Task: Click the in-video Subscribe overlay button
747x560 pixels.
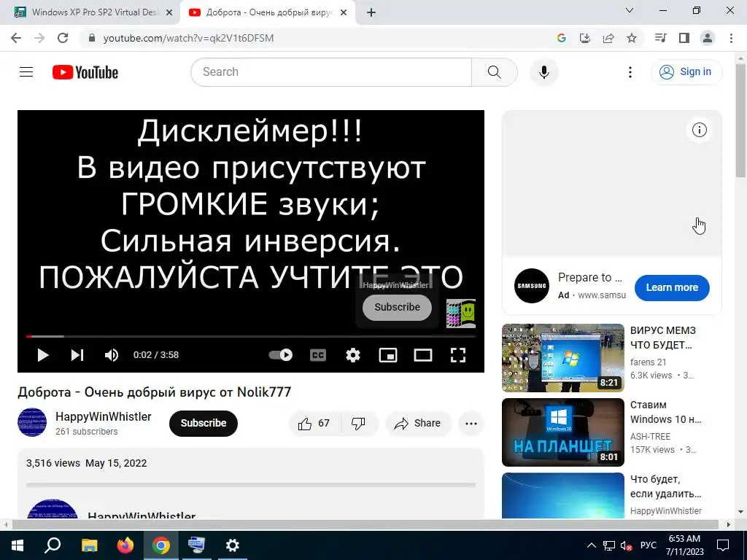Action: coord(397,307)
